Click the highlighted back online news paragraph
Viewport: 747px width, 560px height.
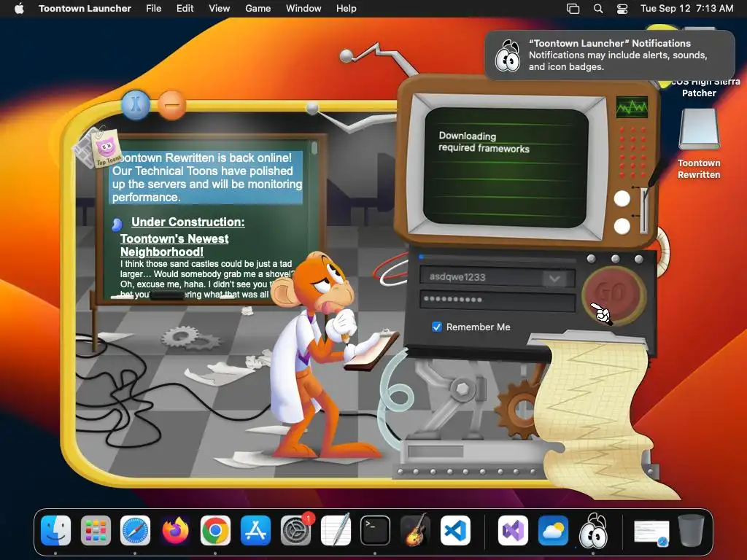206,177
